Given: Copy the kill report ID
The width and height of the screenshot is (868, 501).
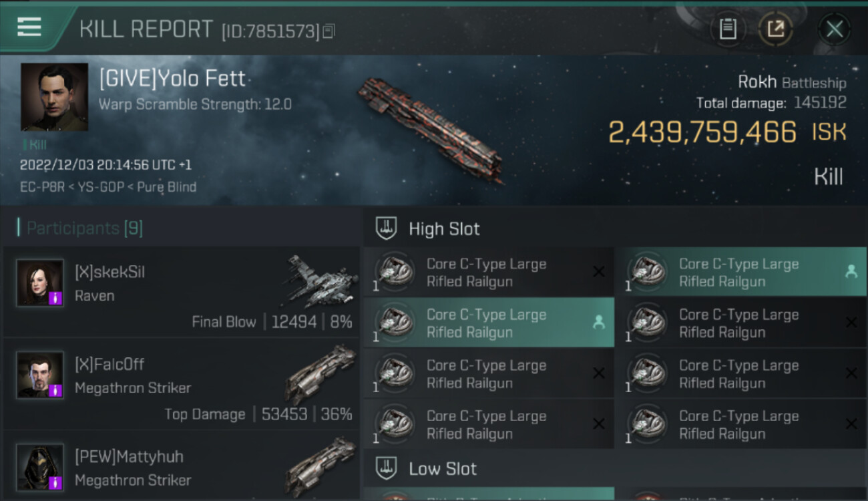Looking at the screenshot, I should coord(328,31).
